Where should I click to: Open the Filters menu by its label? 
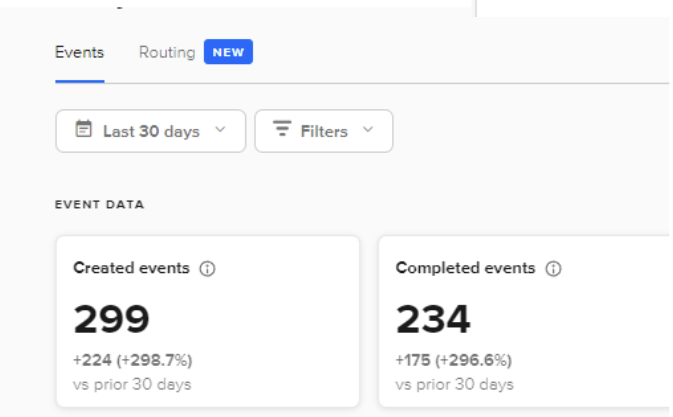[324, 131]
